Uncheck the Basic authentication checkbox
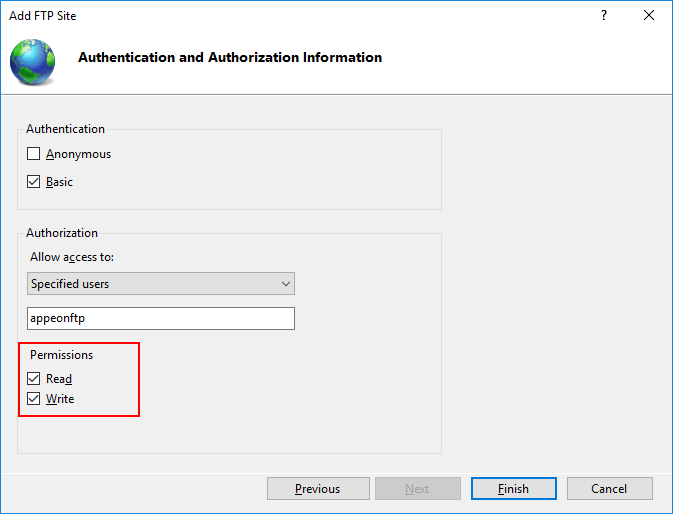This screenshot has height=514, width=673. [x=33, y=181]
